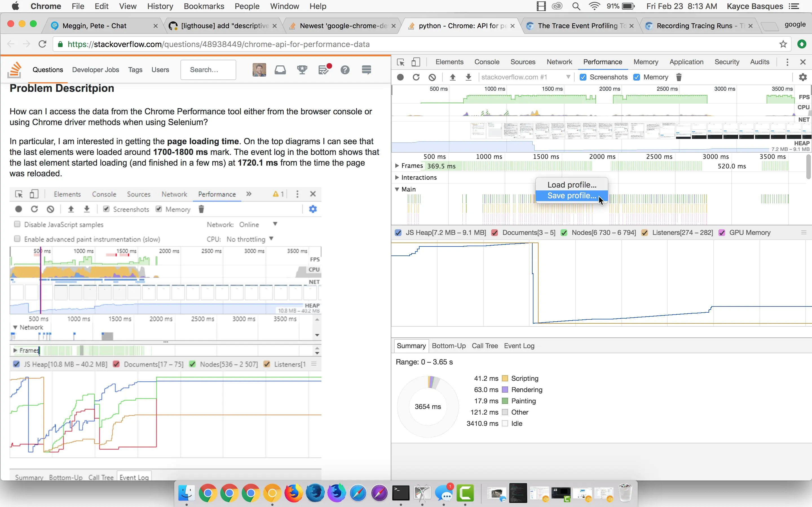
Task: Click reload and start profiling icon
Action: [416, 77]
